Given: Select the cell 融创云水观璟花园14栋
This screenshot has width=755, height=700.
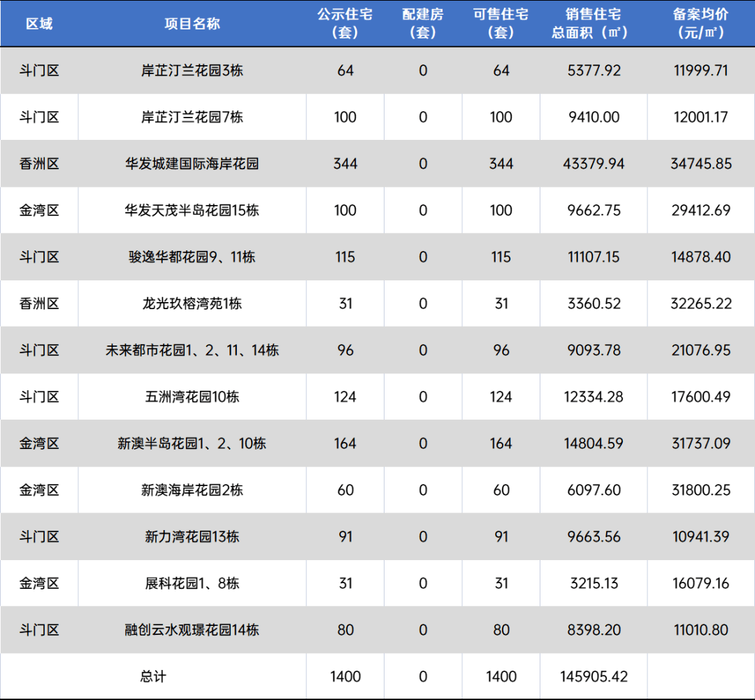Looking at the screenshot, I should (192, 629).
